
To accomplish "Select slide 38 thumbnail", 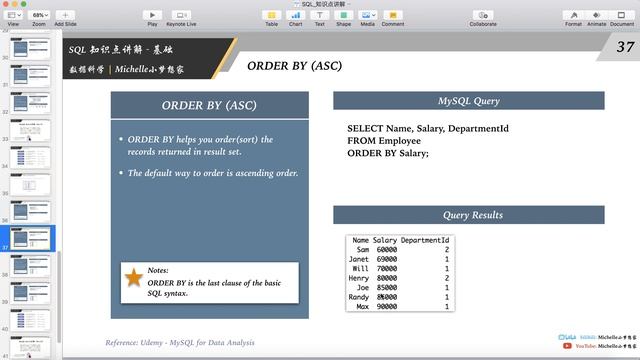I will (x=30, y=266).
